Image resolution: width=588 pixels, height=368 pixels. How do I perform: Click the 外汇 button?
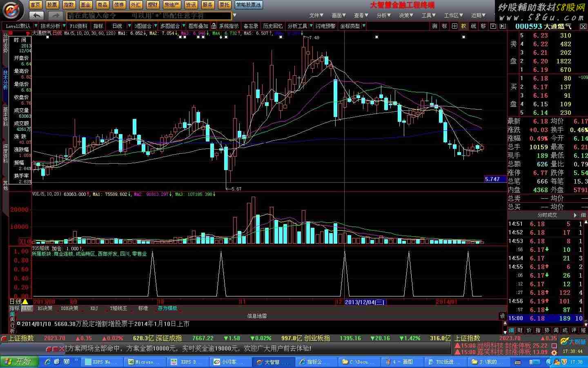136,5
